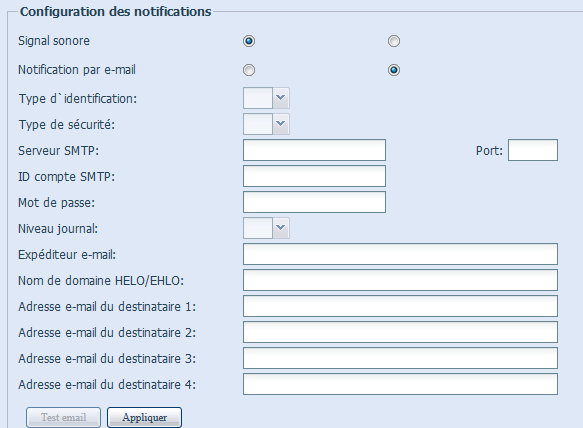
Task: Click the Nom de domaine HELO/EHLO field
Action: point(400,280)
